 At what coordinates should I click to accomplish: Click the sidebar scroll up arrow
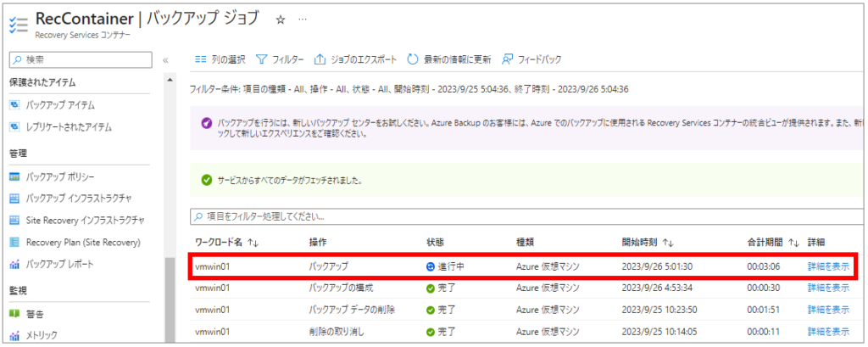pos(170,81)
